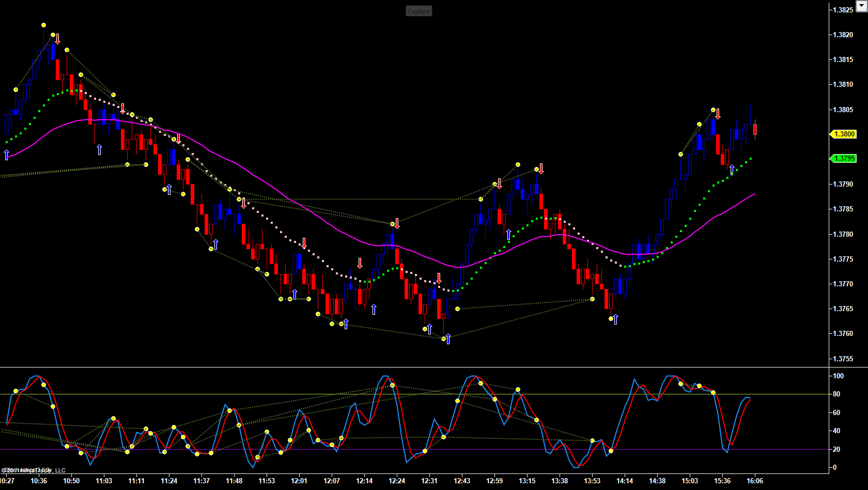This screenshot has width=868, height=490.
Task: Click the Stochastics indicator label at bottom left
Action: (26, 470)
